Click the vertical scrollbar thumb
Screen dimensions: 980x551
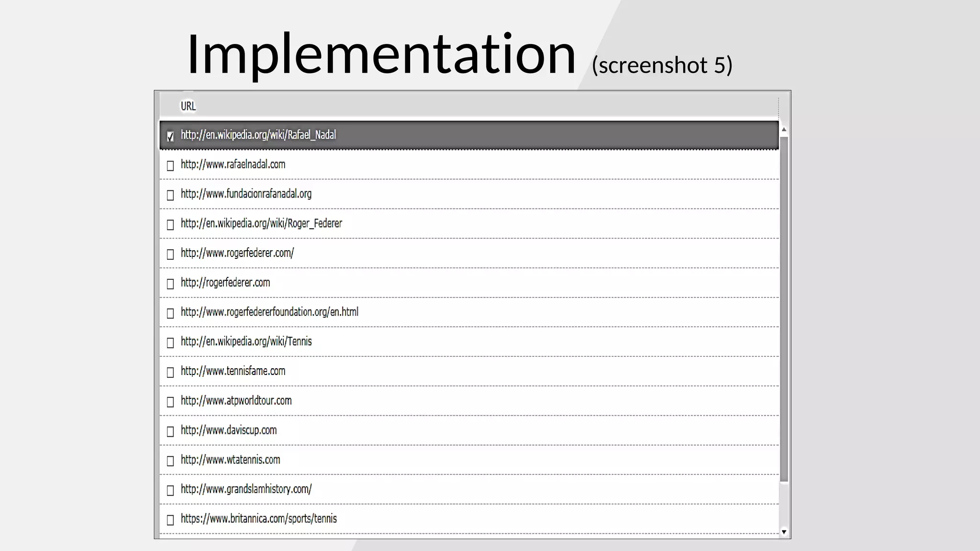point(784,309)
